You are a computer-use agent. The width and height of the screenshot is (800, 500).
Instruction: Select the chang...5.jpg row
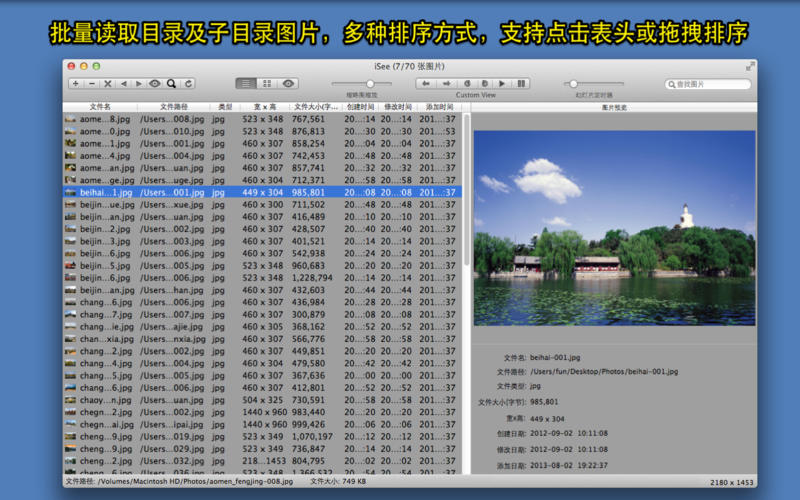tap(262, 376)
